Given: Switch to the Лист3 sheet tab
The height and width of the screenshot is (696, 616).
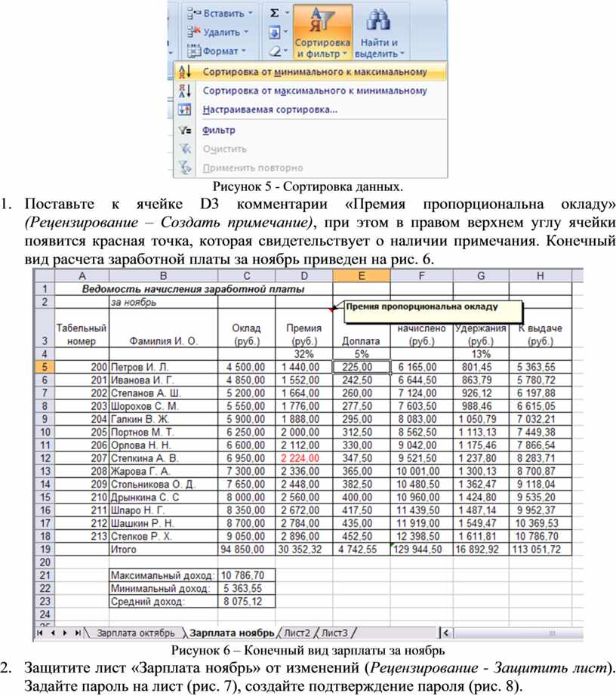Looking at the screenshot, I should tap(334, 633).
